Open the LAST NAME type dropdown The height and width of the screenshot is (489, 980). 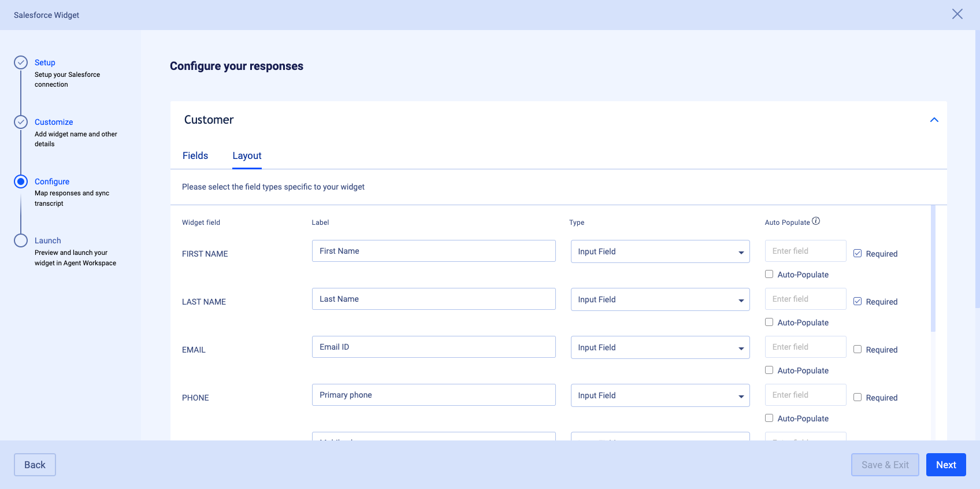(x=660, y=299)
